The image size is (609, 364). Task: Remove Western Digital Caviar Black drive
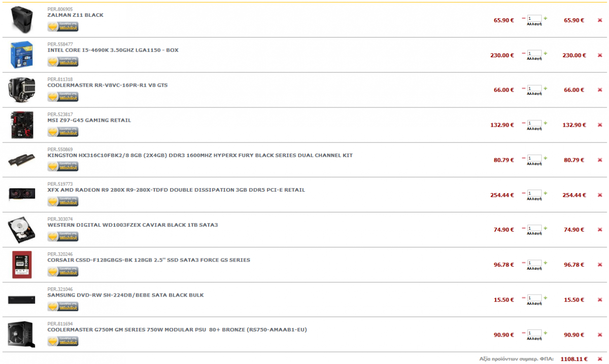coord(600,230)
